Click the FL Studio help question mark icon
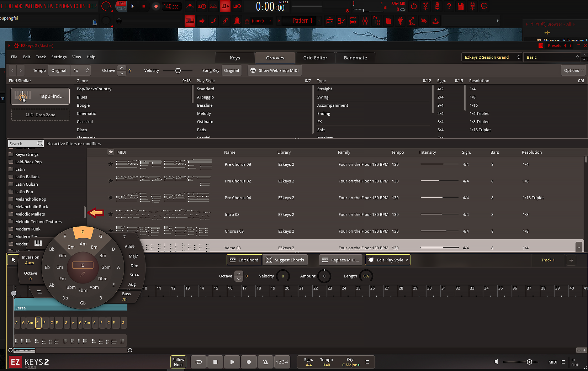This screenshot has width=588, height=371. 449,6
